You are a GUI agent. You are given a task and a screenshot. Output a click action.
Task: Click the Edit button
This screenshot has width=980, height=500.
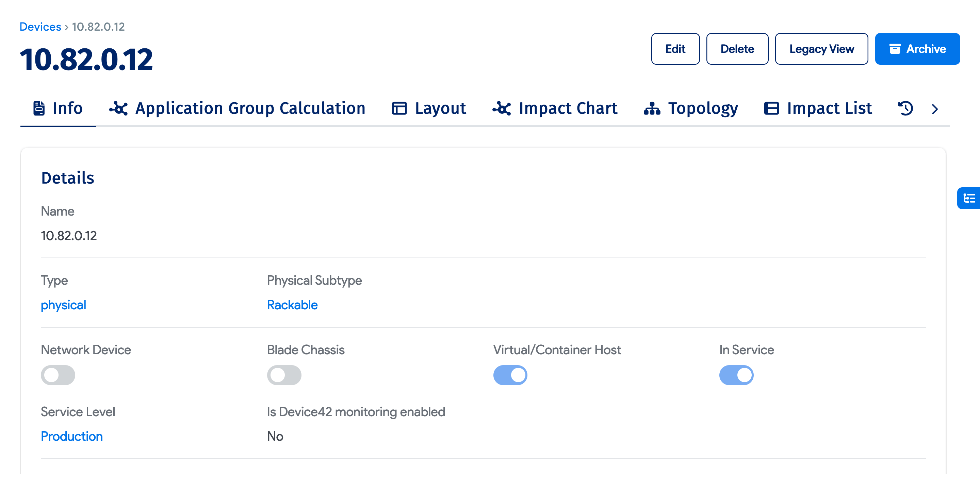coord(675,49)
